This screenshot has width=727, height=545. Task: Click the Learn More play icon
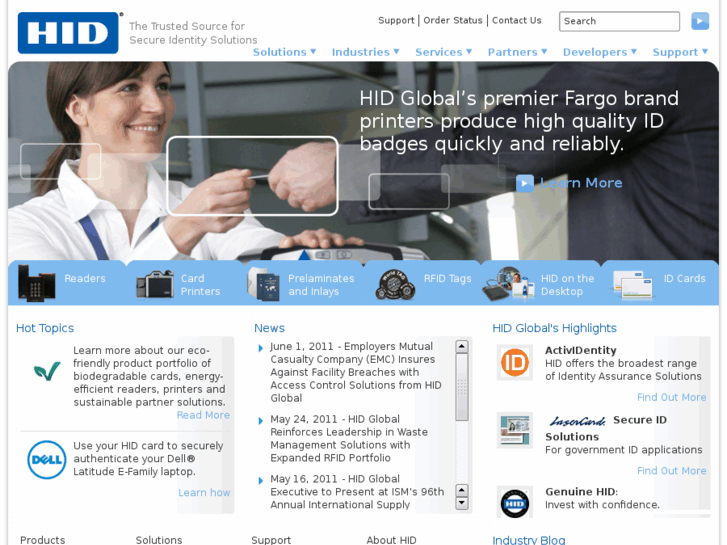524,183
